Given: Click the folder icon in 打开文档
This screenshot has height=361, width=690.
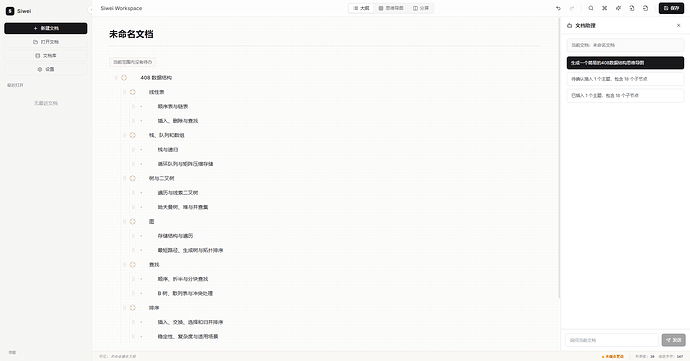Looking at the screenshot, I should [x=36, y=42].
